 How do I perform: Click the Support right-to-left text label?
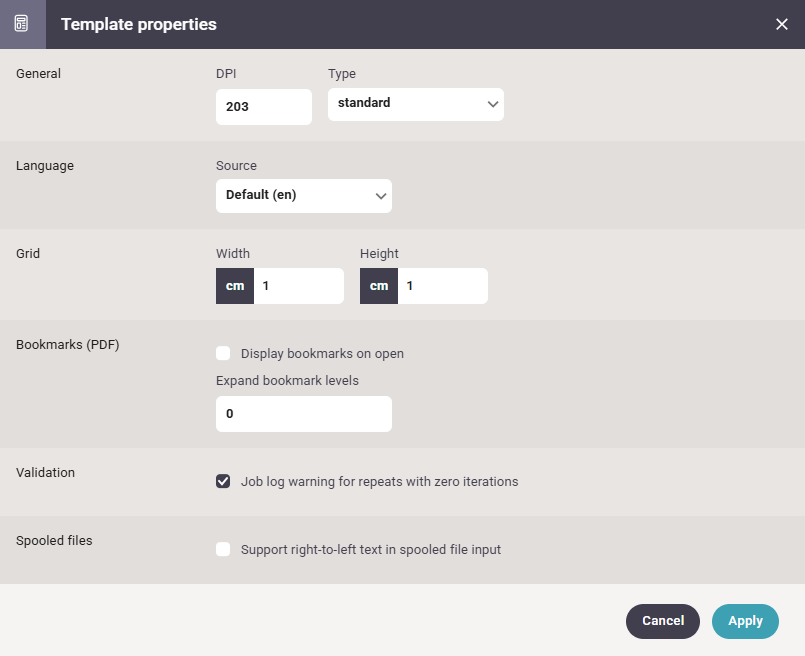pyautogui.click(x=370, y=549)
